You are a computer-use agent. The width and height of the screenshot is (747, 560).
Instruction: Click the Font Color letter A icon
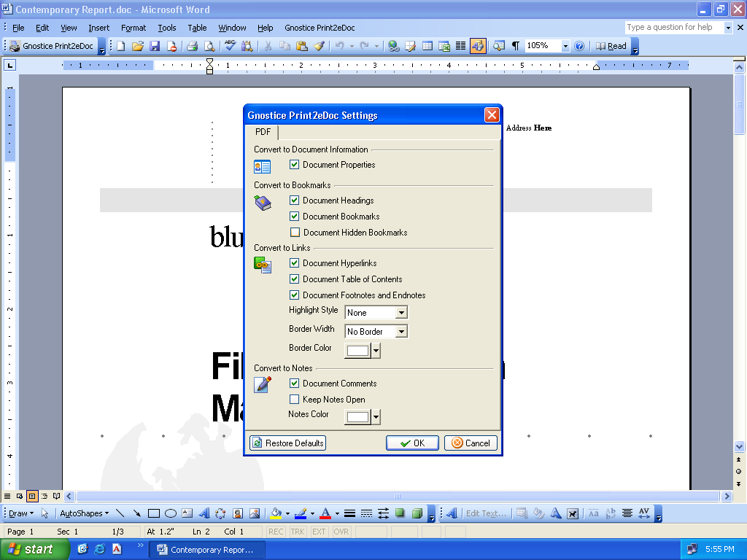[x=325, y=513]
